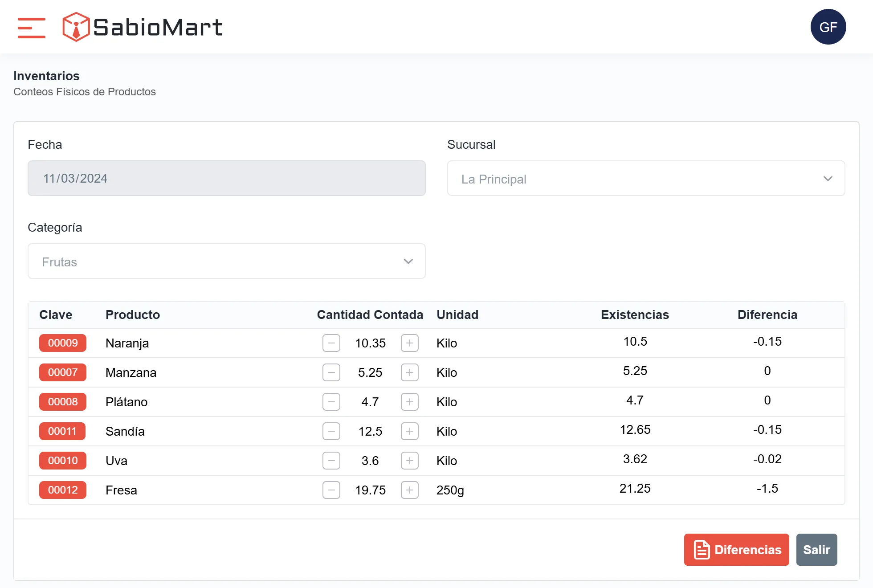Screen dimensions: 873x588
Task: Click the Diferencias report button
Action: point(736,550)
